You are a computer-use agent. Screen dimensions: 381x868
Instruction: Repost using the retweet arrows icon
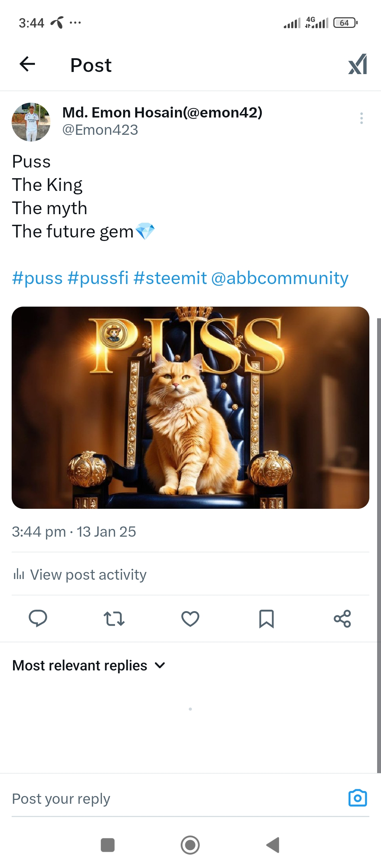coord(114,619)
